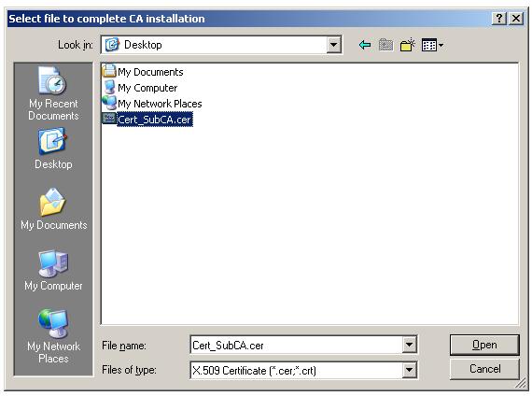
Task: Select the Cert_SubCA.cer file name in list
Action: 155,120
